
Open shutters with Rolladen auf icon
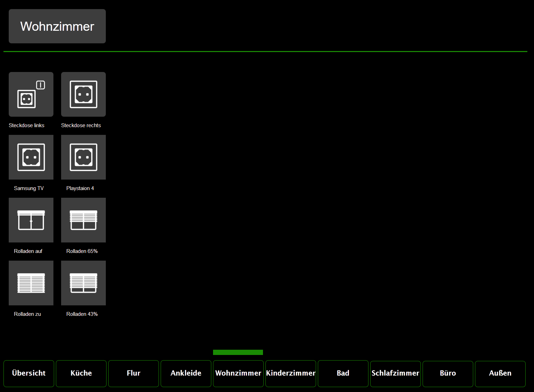coord(31,220)
